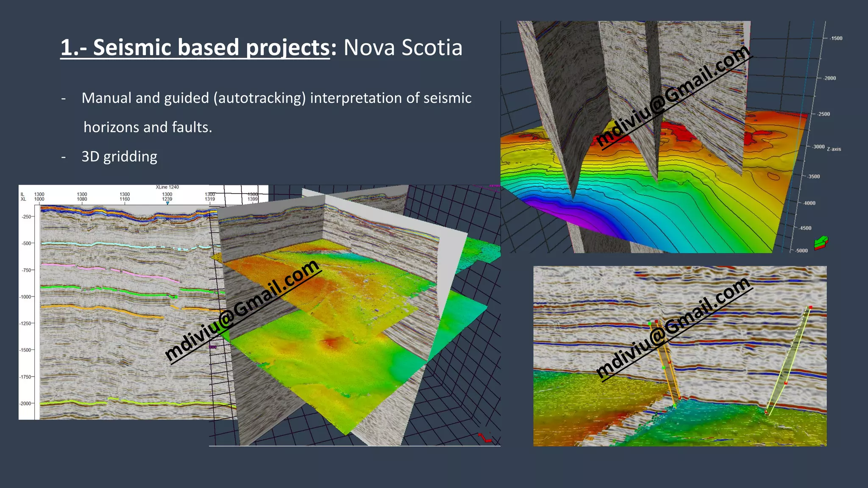Select red pick node atop yellow fault
This screenshot has height=488, width=868.
pos(810,307)
